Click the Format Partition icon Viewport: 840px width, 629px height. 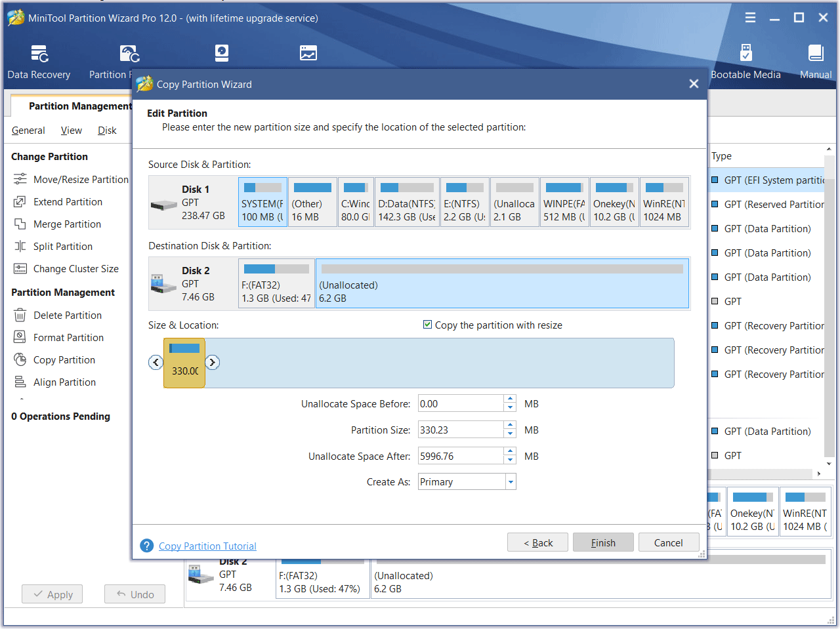tap(20, 337)
